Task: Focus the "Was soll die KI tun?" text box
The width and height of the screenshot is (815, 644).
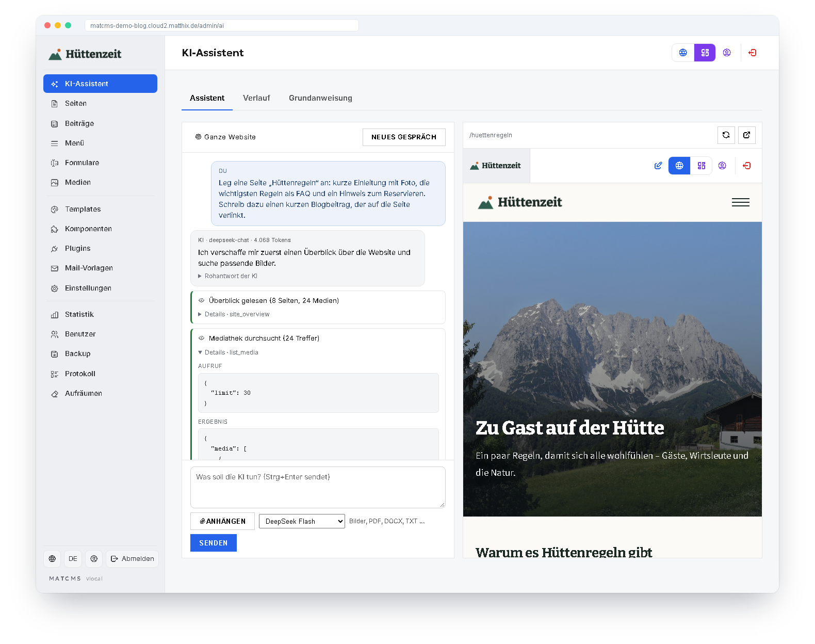Action: pyautogui.click(x=318, y=487)
